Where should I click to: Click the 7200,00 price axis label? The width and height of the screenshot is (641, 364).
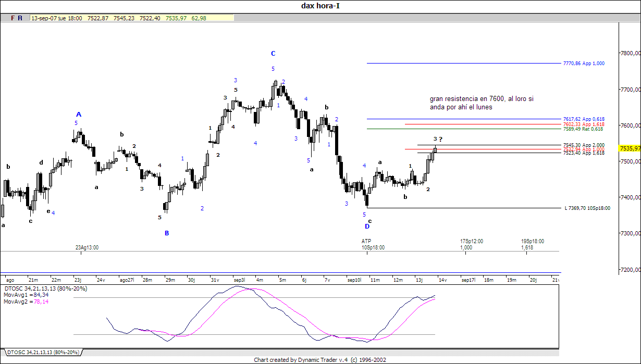[x=630, y=270]
